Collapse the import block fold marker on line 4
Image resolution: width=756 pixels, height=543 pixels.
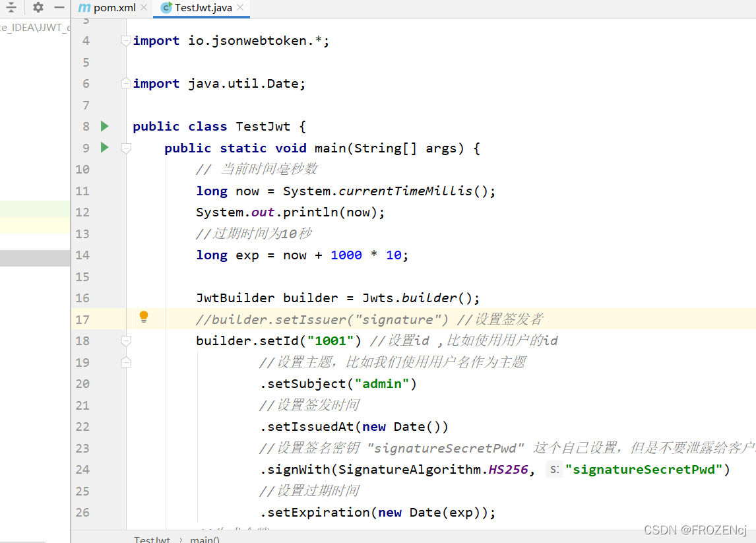click(126, 40)
